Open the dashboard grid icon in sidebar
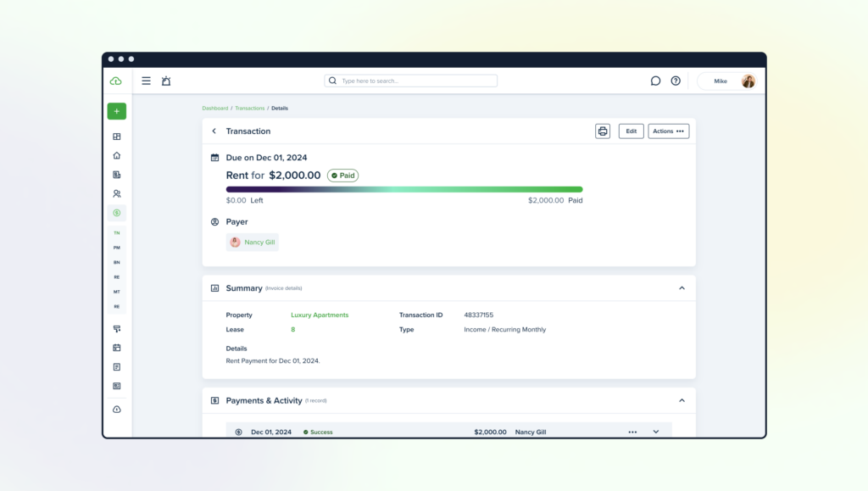Viewport: 868px width, 491px height. 117,137
